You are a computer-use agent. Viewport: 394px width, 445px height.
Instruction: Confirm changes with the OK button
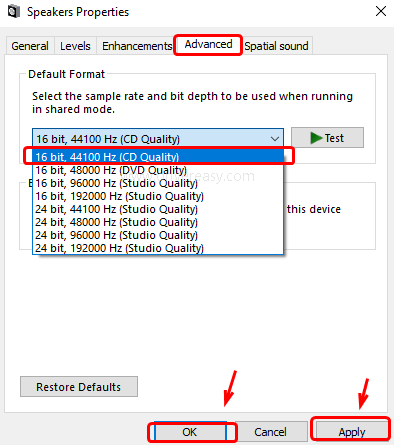click(x=190, y=432)
